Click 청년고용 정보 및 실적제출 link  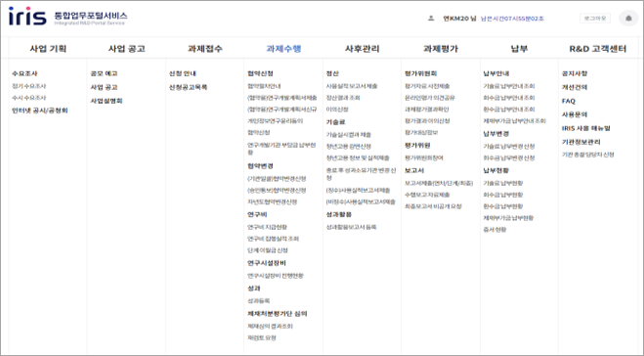pyautogui.click(x=358, y=157)
